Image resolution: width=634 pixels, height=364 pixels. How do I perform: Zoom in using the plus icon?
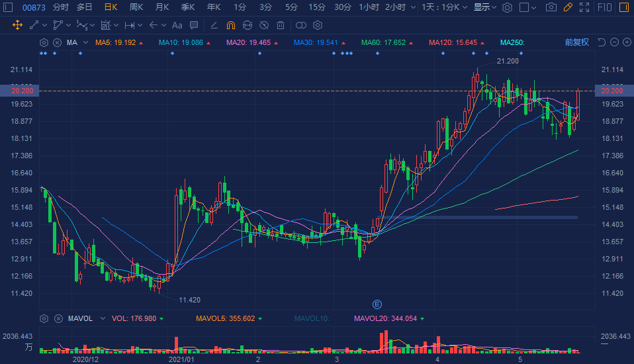[626, 42]
